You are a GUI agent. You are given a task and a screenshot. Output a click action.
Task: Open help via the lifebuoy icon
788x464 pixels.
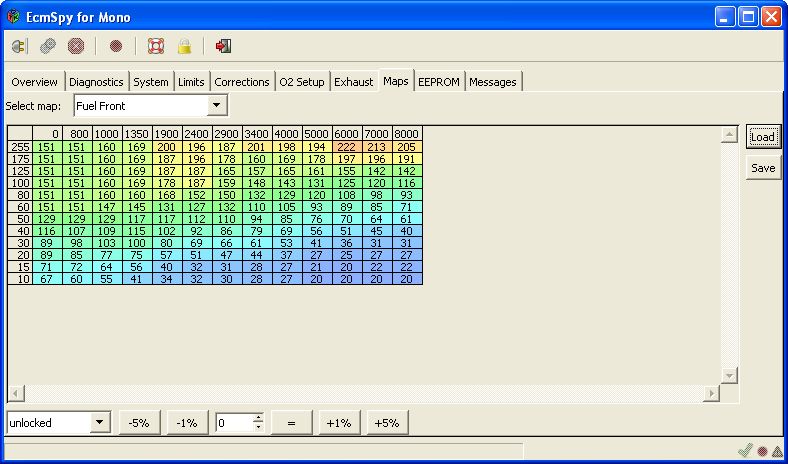(155, 46)
